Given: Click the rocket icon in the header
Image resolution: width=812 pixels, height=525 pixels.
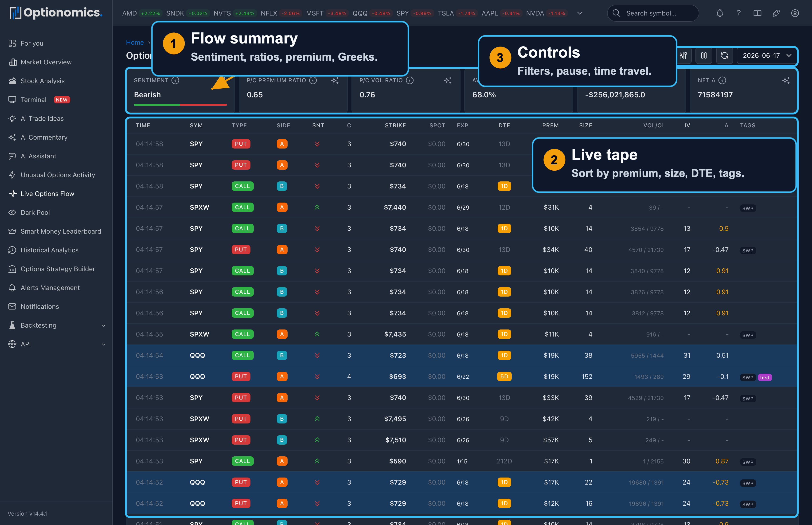Looking at the screenshot, I should click(x=776, y=13).
